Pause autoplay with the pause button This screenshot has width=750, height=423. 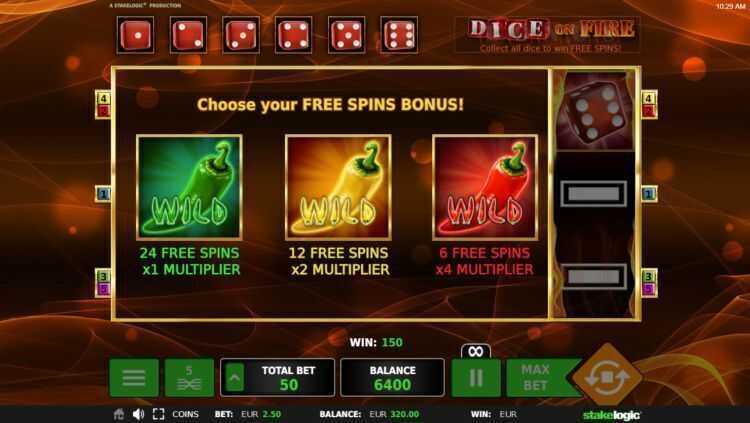[476, 378]
